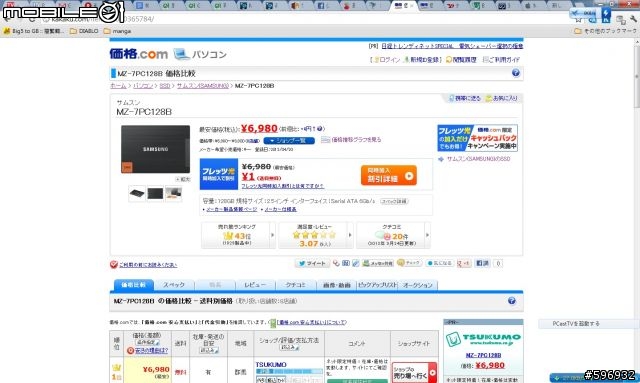Click the フレッツ光 キャッシュバック campaign banner
The height and width of the screenshot is (383, 640).
478,138
